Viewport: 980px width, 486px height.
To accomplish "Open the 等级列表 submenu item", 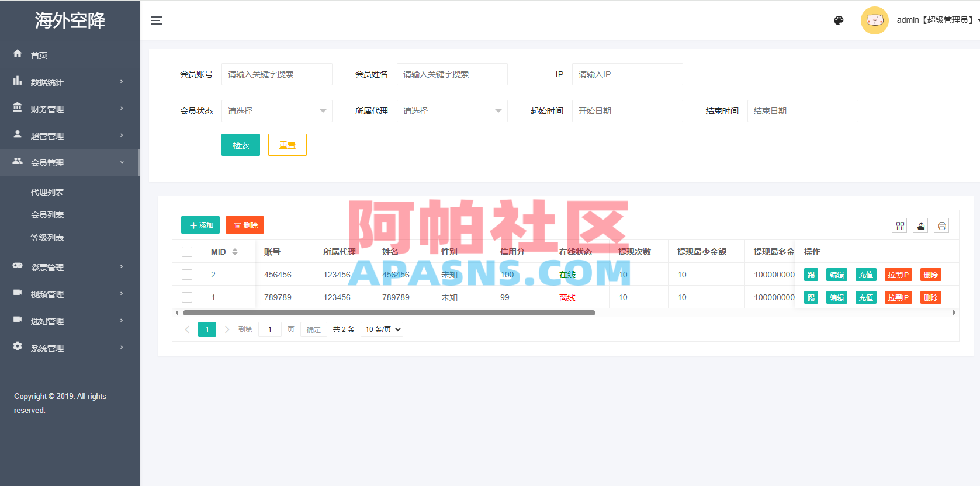I will pyautogui.click(x=47, y=238).
